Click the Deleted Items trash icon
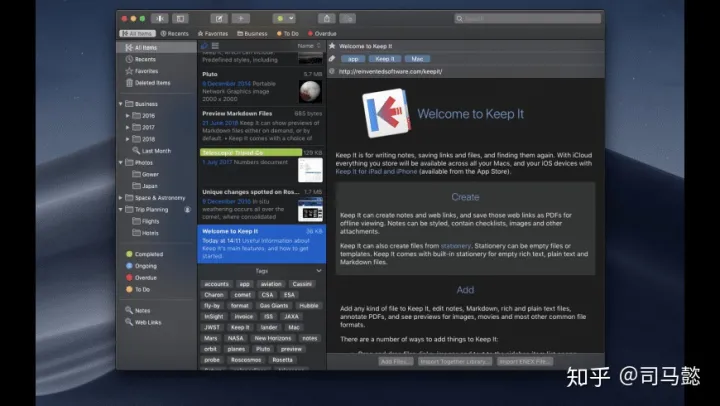Viewport: 720px width, 406px height. tap(129, 83)
